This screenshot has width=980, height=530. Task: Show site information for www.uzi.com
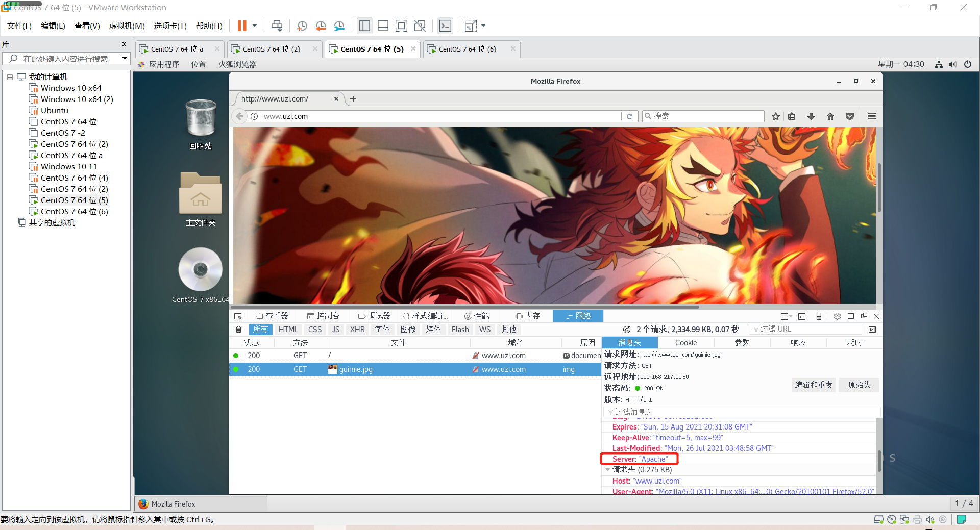[x=254, y=116]
